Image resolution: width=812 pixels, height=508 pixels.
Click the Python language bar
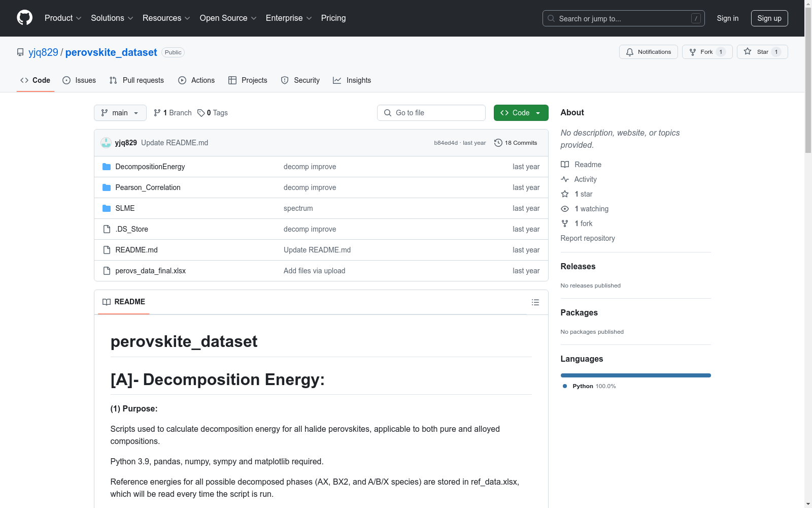coord(635,375)
